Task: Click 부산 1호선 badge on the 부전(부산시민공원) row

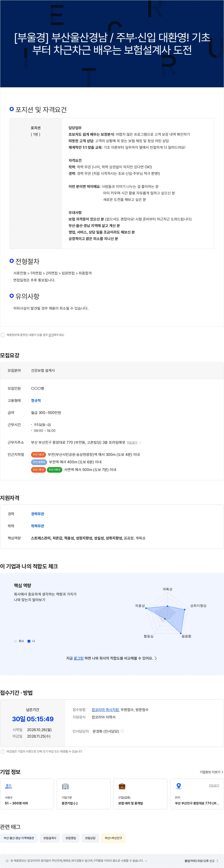Action: (38, 454)
